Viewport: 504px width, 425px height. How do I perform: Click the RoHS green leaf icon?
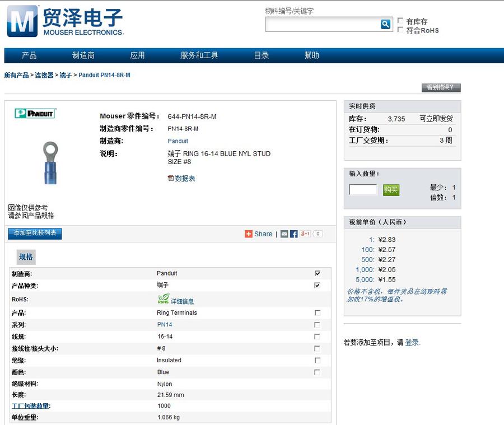tap(163, 299)
